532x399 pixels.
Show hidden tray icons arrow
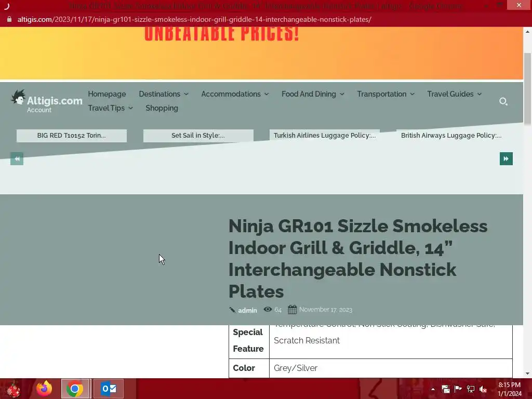433,389
